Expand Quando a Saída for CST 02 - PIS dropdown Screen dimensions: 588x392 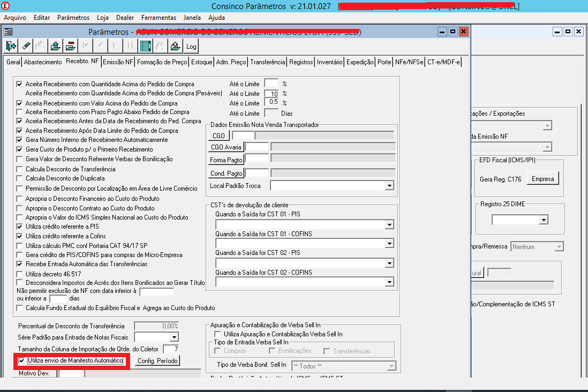[x=389, y=263]
